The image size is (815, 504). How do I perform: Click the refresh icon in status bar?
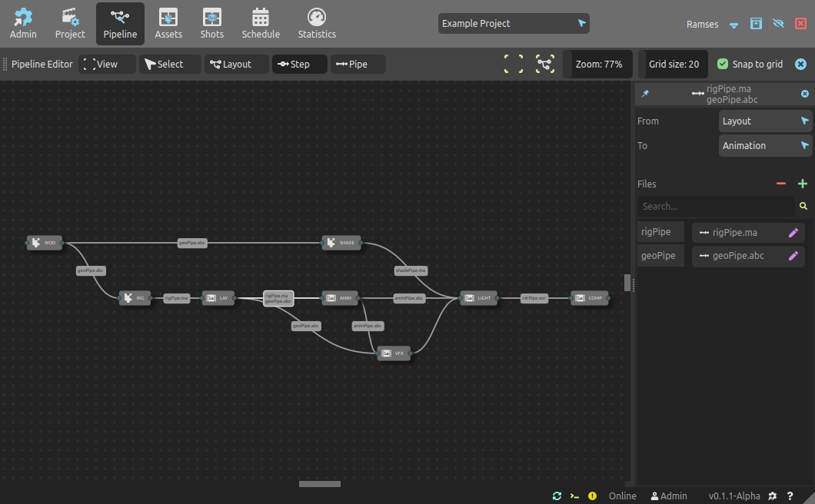point(557,496)
